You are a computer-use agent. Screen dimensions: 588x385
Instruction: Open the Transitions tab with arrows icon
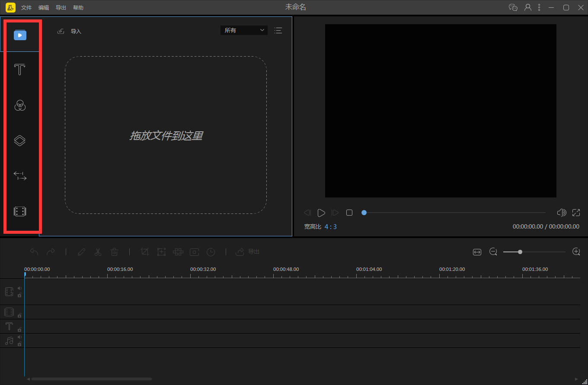(x=20, y=176)
